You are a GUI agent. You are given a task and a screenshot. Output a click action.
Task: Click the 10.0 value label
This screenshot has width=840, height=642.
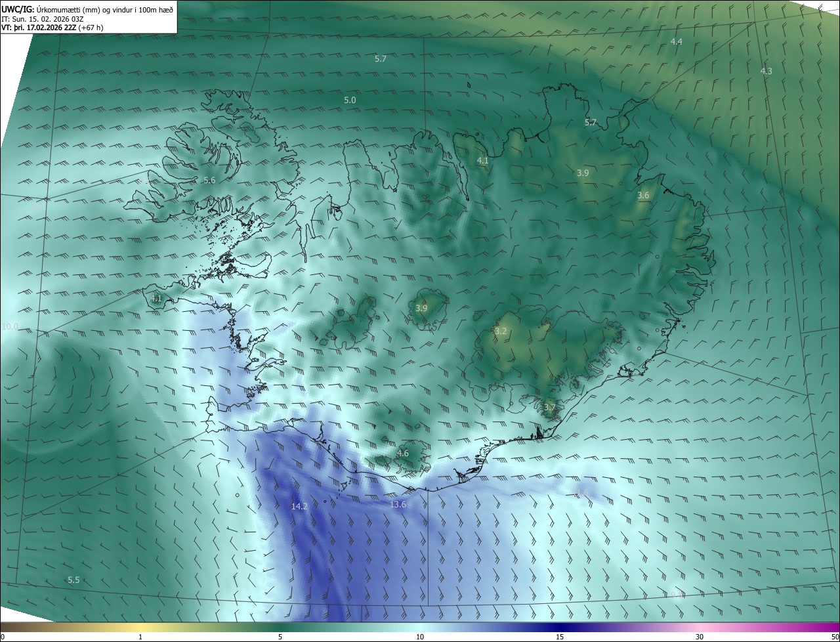(x=10, y=326)
